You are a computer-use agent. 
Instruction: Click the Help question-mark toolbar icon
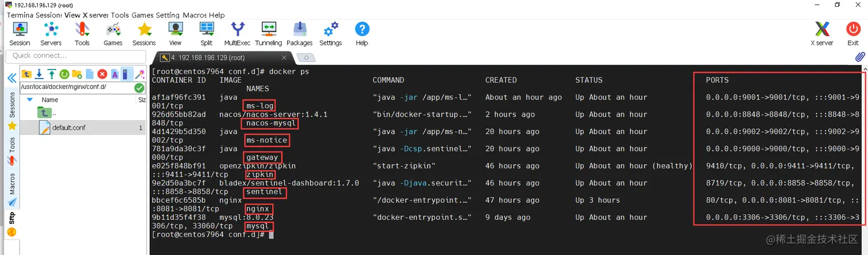tap(362, 34)
